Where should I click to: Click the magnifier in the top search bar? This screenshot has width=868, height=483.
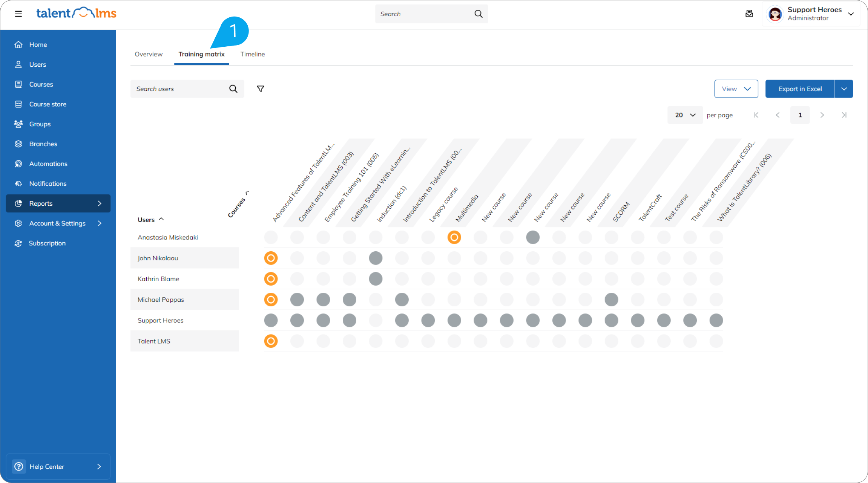(478, 14)
